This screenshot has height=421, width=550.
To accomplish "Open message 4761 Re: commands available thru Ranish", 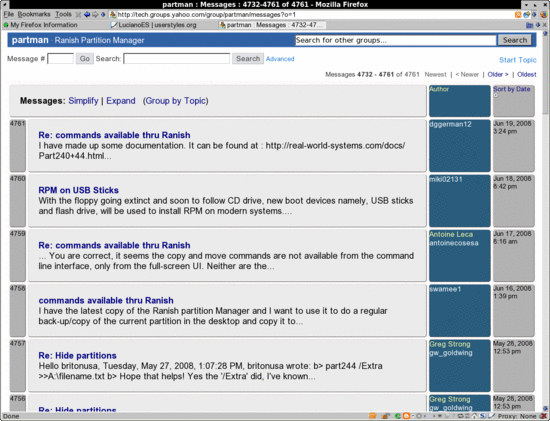I will [x=114, y=135].
